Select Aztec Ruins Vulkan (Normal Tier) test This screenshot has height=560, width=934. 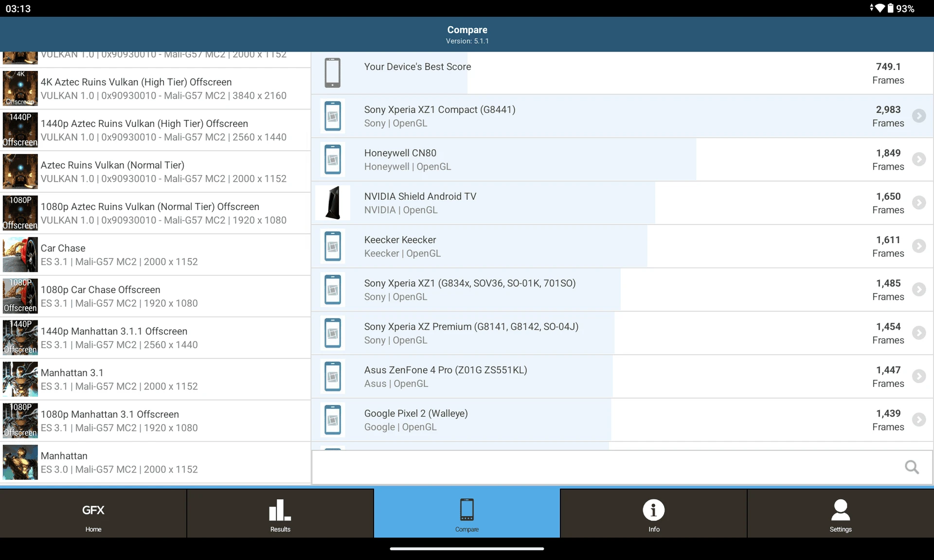click(x=155, y=172)
